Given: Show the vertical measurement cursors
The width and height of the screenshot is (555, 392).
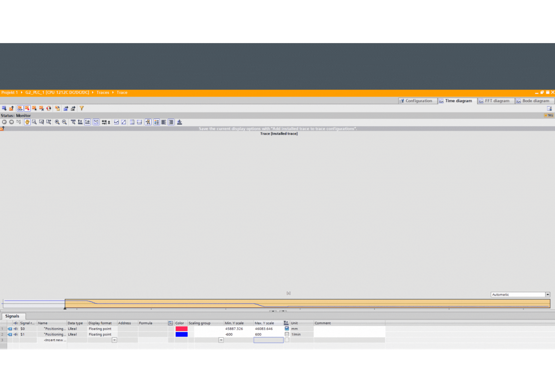Looking at the screenshot, I should pyautogui.click(x=132, y=122).
